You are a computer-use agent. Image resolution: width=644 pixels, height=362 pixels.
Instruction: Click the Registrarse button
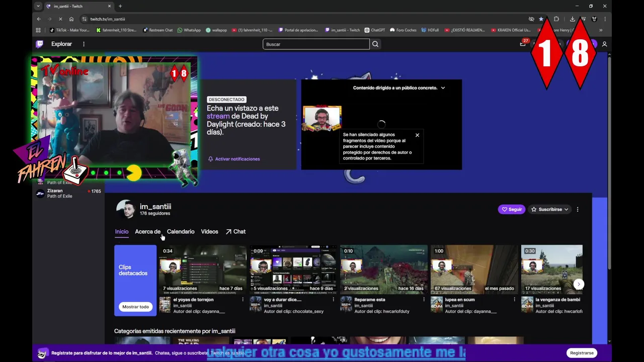coord(582,353)
